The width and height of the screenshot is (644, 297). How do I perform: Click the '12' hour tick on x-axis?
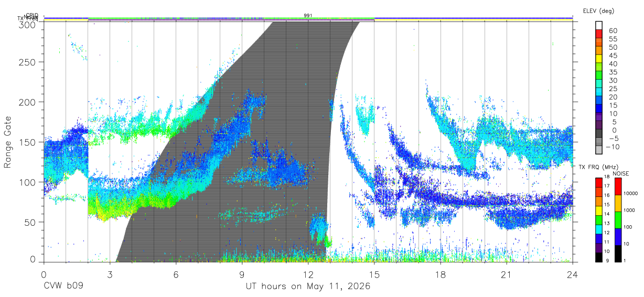coord(308,274)
